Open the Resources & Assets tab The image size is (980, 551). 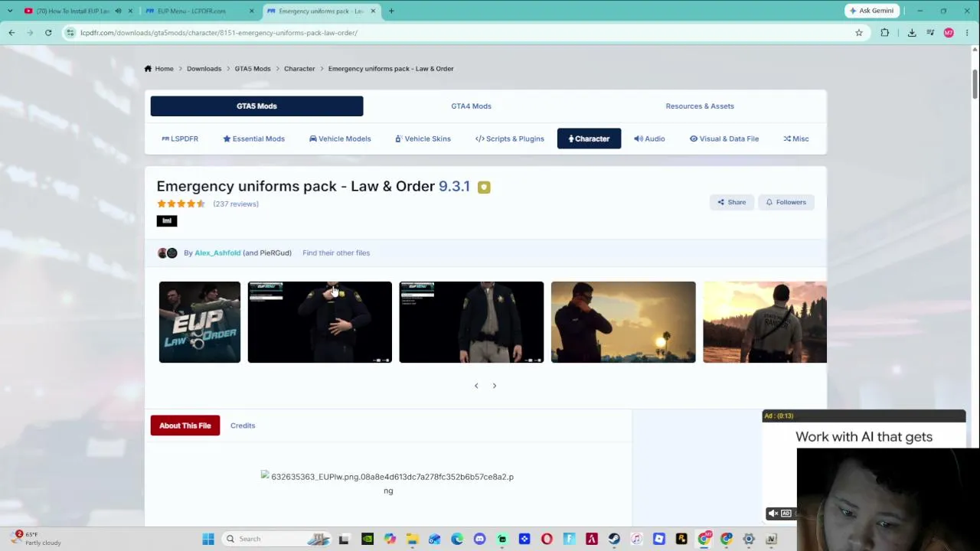700,106
